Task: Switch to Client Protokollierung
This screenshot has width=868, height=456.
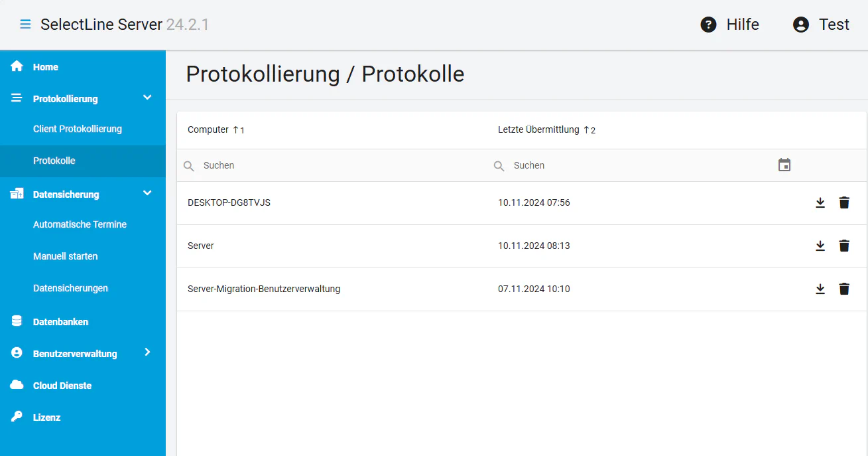Action: click(78, 128)
